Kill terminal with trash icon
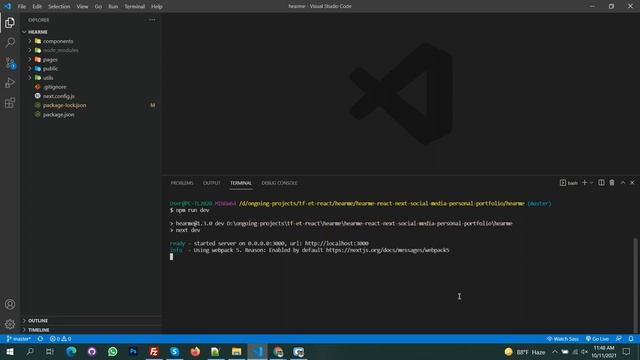Image resolution: width=640 pixels, height=360 pixels. coord(612,183)
